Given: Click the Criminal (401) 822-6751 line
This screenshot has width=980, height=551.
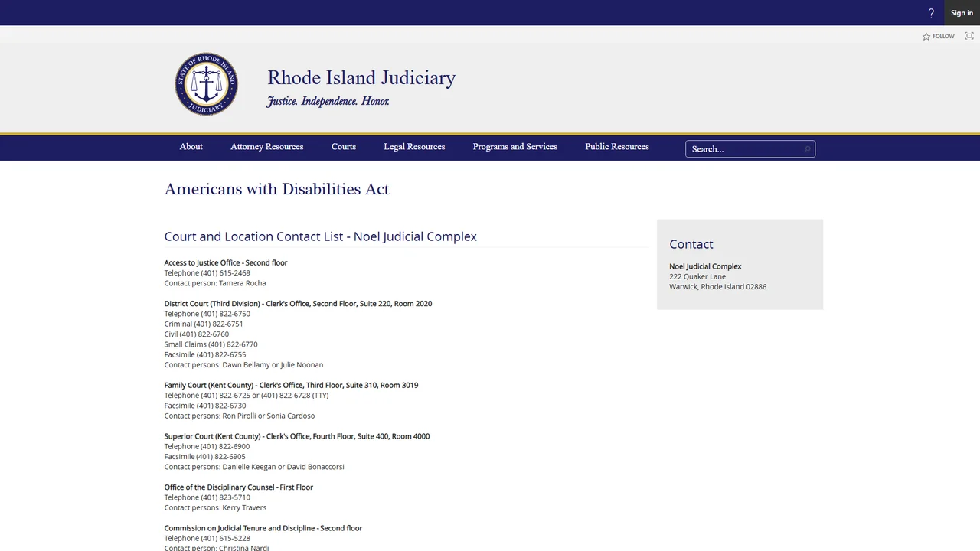Looking at the screenshot, I should pos(204,324).
